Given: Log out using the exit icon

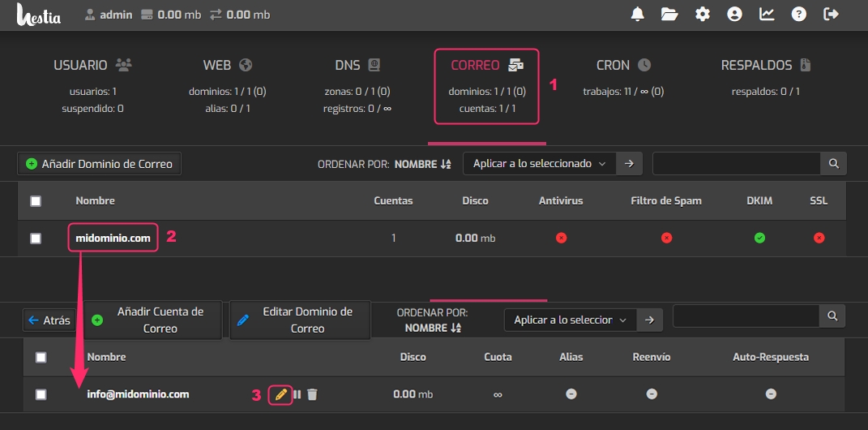Looking at the screenshot, I should (x=831, y=14).
